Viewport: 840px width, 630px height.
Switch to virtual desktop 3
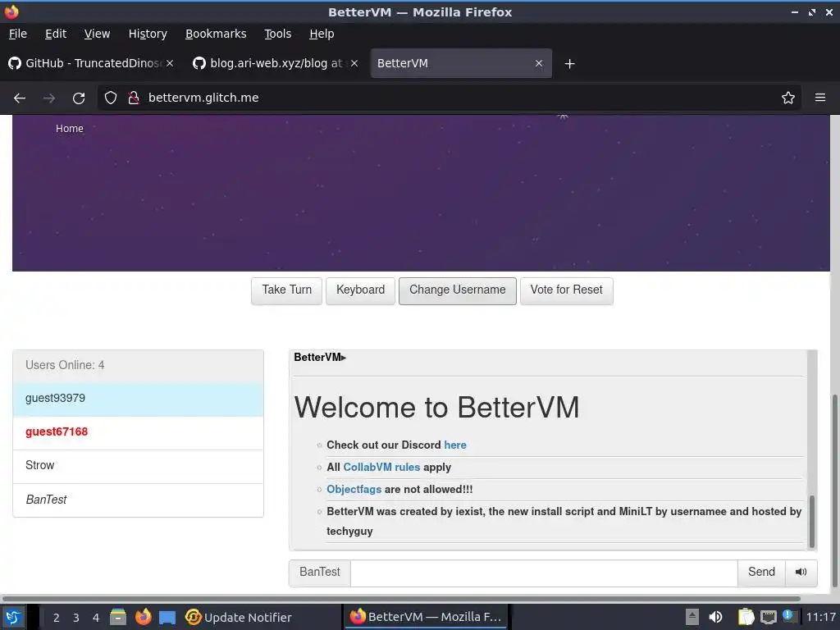pyautogui.click(x=76, y=618)
